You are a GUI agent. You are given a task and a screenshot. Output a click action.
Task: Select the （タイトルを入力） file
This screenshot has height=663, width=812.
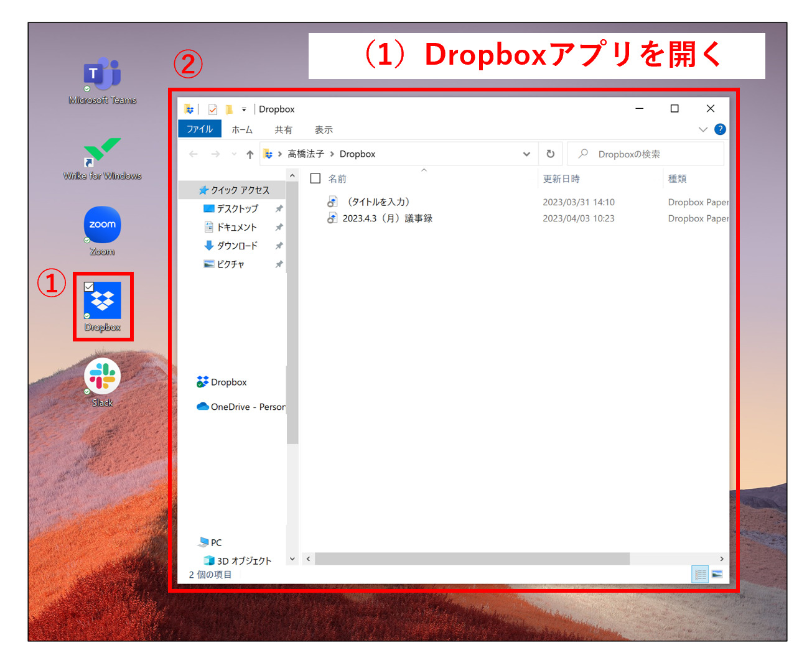click(378, 202)
